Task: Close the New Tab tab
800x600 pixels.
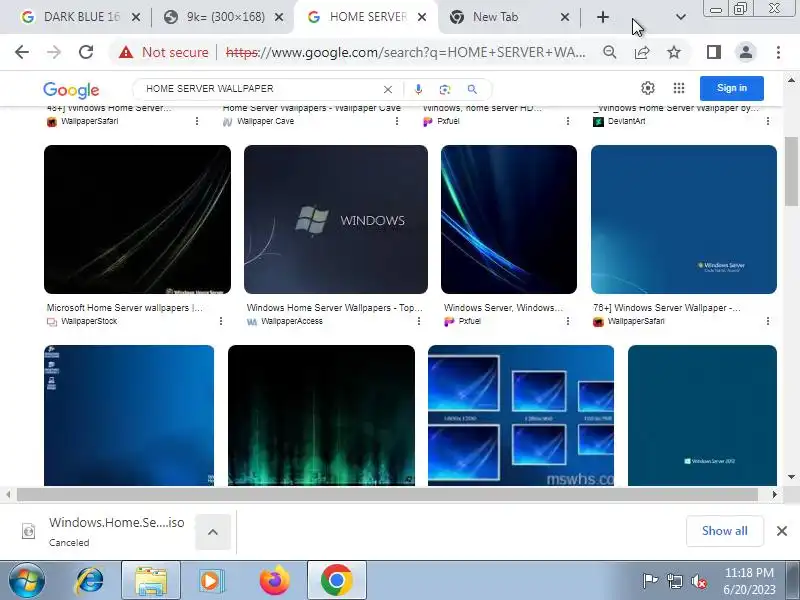Action: point(565,17)
